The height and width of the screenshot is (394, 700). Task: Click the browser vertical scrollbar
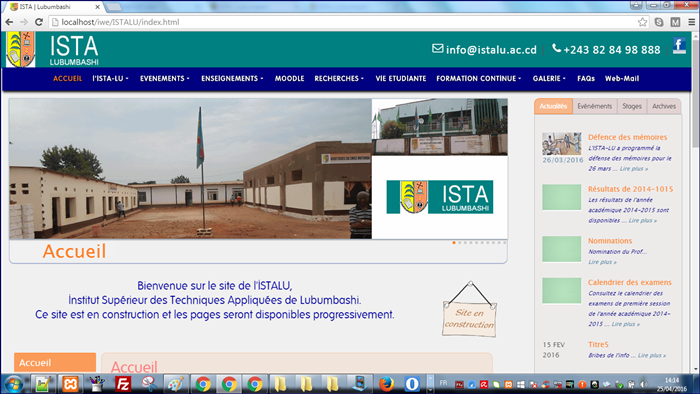tap(696, 201)
